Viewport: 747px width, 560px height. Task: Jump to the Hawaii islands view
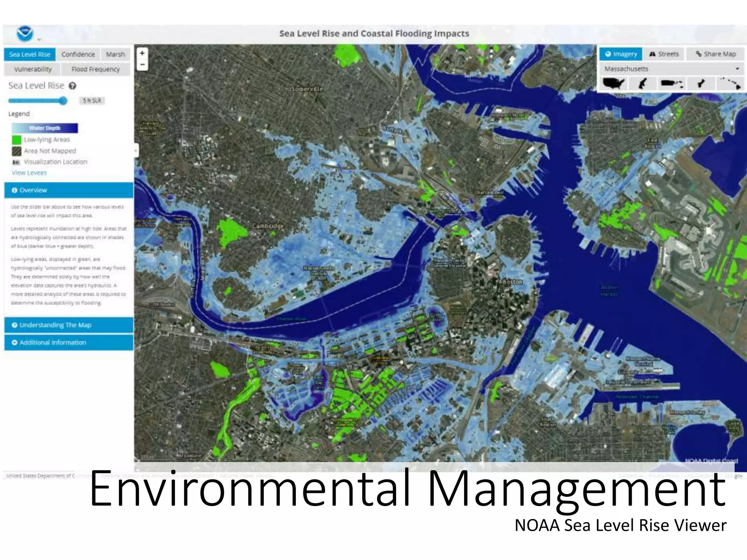730,83
